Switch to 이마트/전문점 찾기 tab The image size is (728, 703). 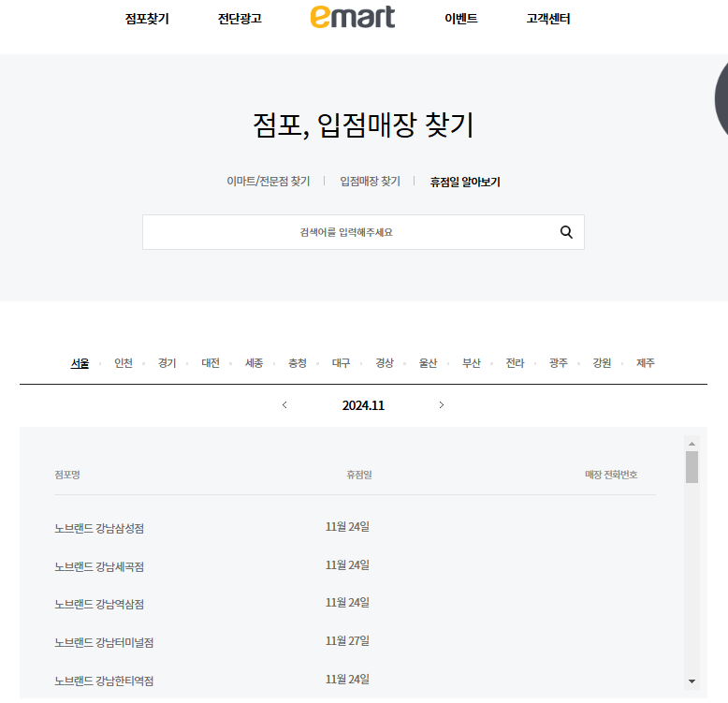click(x=269, y=181)
